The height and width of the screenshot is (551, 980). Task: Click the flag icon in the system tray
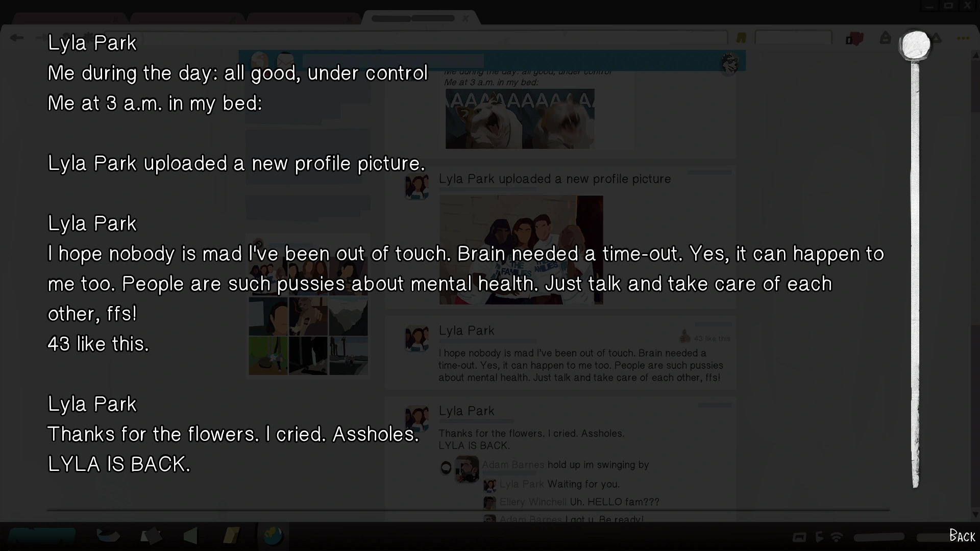point(819,537)
